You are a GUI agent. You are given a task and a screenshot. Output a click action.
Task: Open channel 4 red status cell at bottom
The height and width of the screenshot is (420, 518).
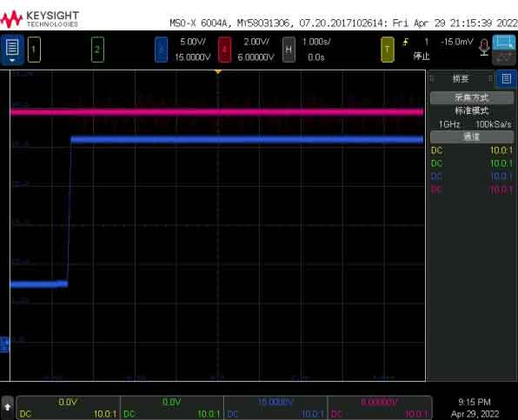380,408
